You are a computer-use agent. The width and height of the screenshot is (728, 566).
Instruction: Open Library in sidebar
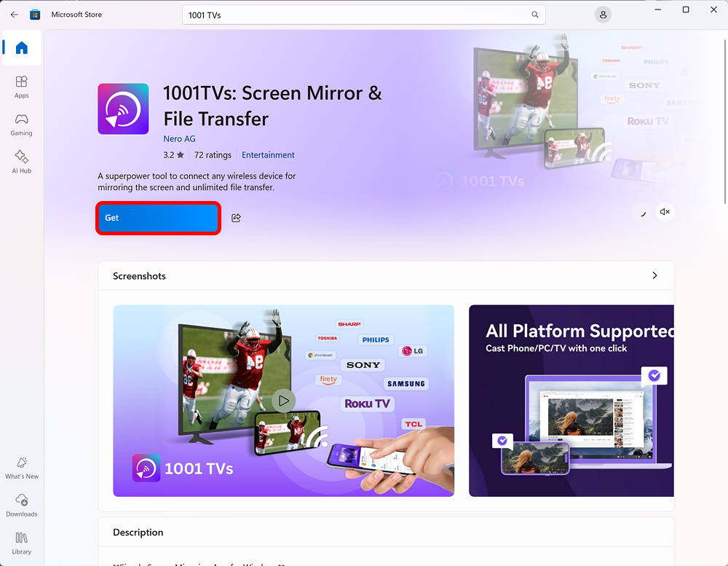(21, 543)
